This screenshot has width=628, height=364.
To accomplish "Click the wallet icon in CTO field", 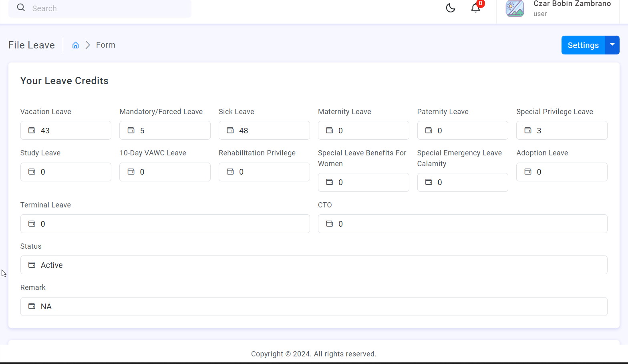I will click(329, 223).
